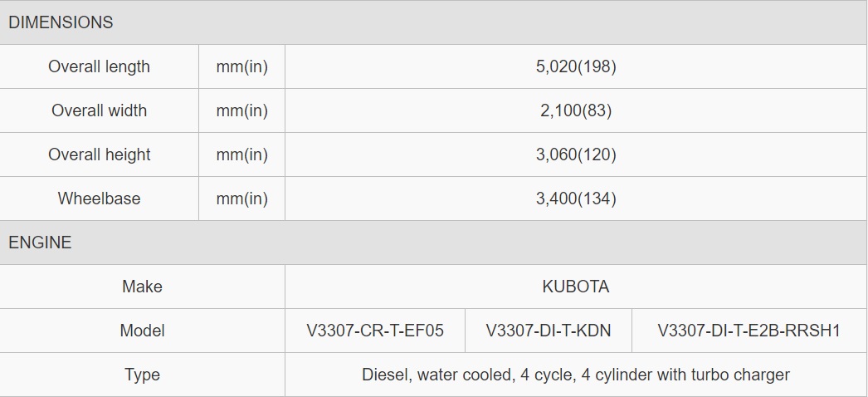Select the Wheelbase label cell

coord(99,198)
